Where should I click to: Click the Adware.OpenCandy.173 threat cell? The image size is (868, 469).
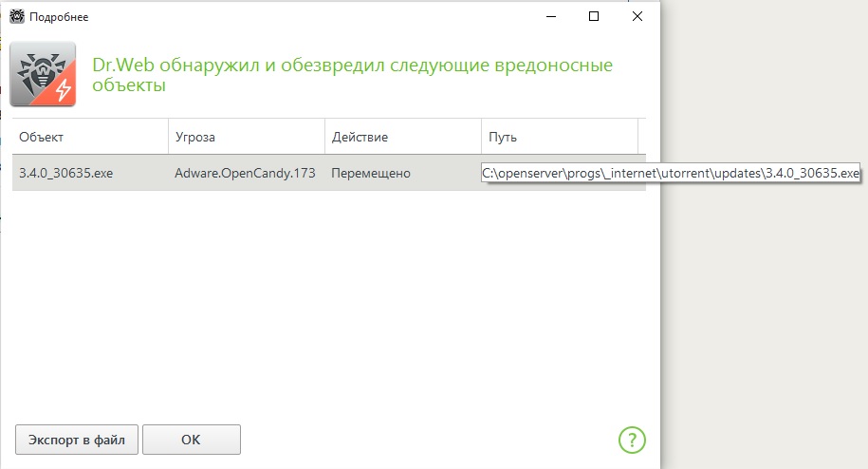click(245, 174)
